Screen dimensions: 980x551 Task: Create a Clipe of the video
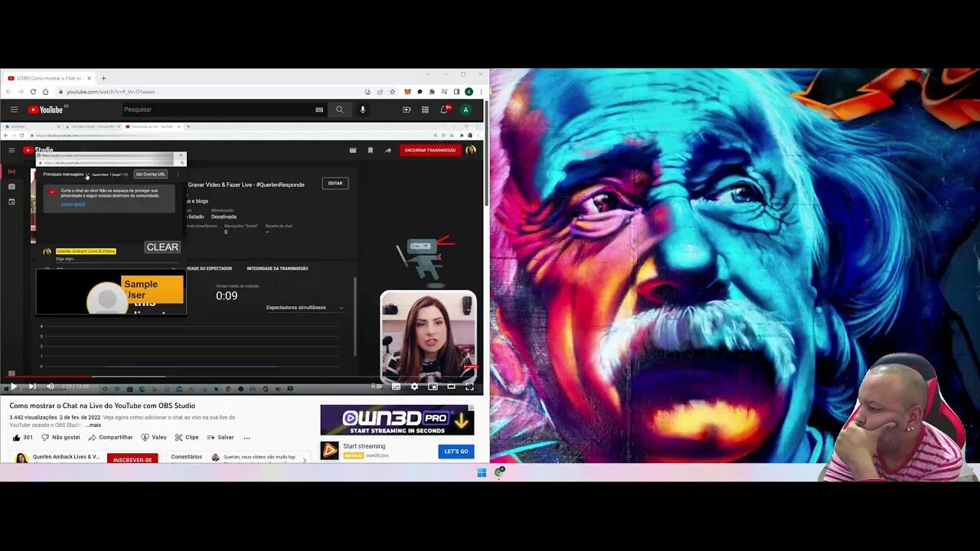tap(187, 438)
